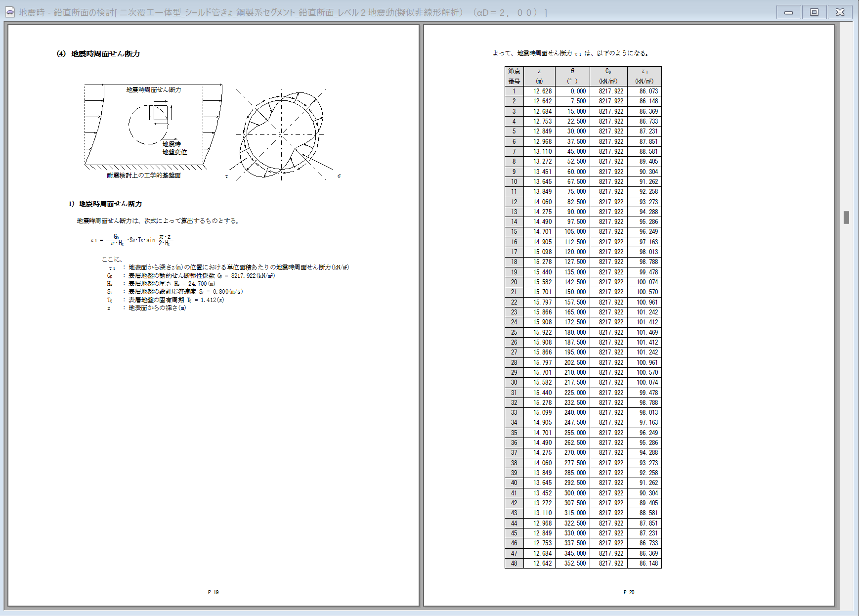Click the application icon in title bar
The width and height of the screenshot is (859, 616).
(x=10, y=12)
